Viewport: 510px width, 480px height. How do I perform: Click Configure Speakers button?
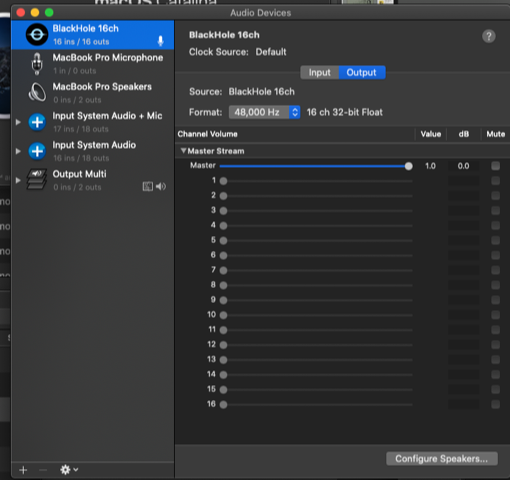click(x=442, y=459)
